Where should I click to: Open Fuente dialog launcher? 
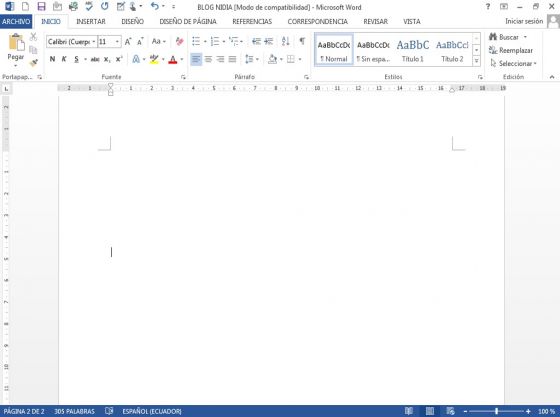(183, 77)
